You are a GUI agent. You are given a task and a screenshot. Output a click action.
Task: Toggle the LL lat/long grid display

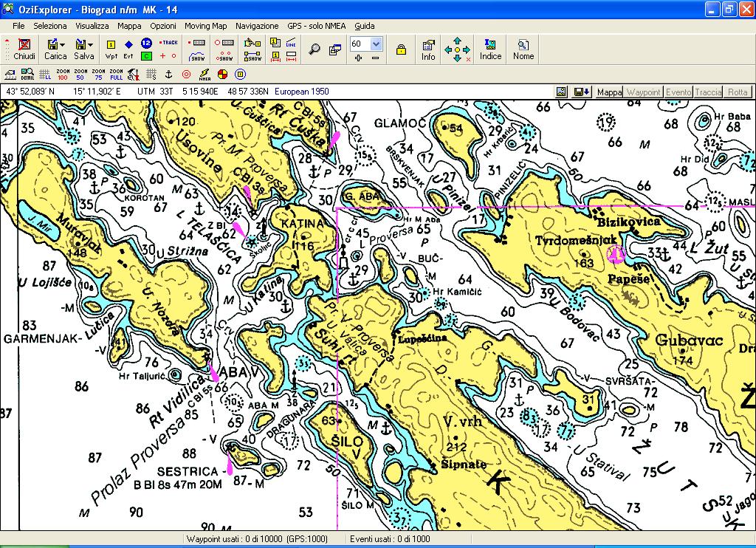(45, 75)
